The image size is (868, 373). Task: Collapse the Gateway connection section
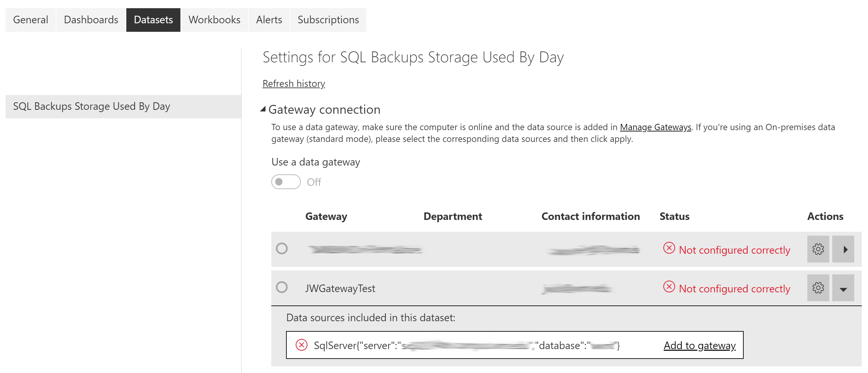point(263,109)
